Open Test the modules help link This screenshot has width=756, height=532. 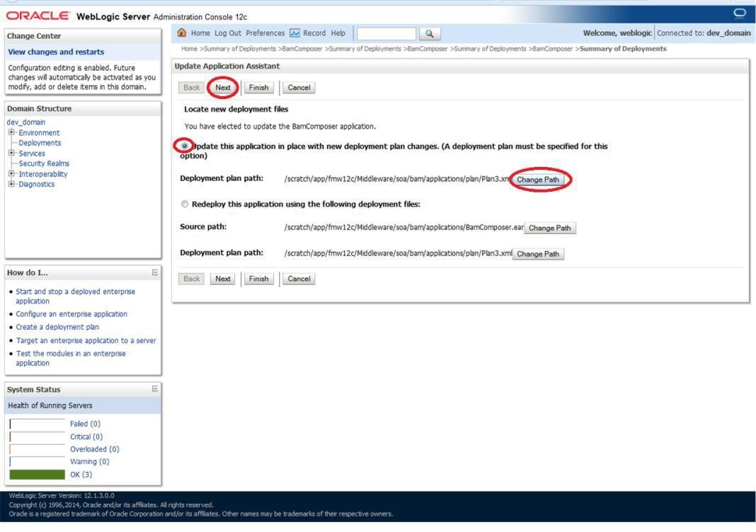70,358
